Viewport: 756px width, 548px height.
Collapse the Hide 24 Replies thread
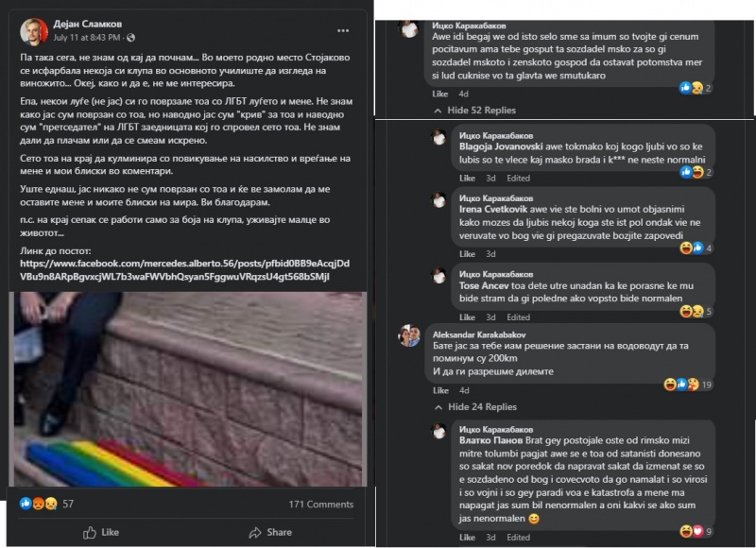475,407
